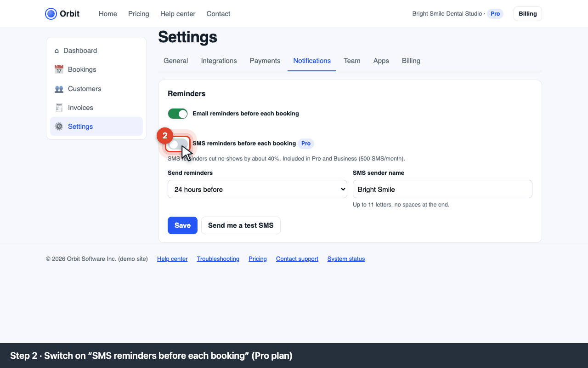This screenshot has width=588, height=368.
Task: Click the Bookings calendar icon
Action: [x=59, y=69]
